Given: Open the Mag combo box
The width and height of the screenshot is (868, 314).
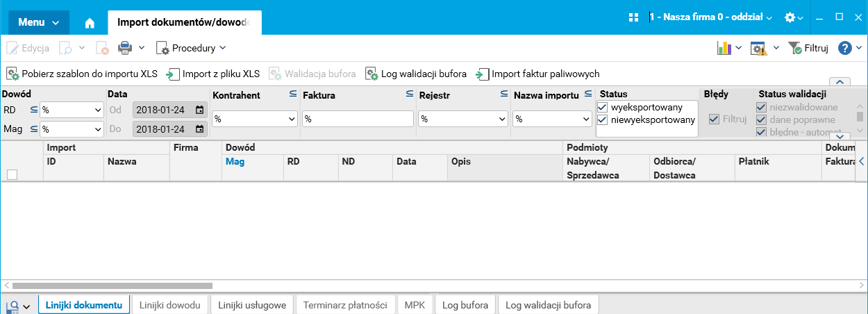Looking at the screenshot, I should point(72,129).
